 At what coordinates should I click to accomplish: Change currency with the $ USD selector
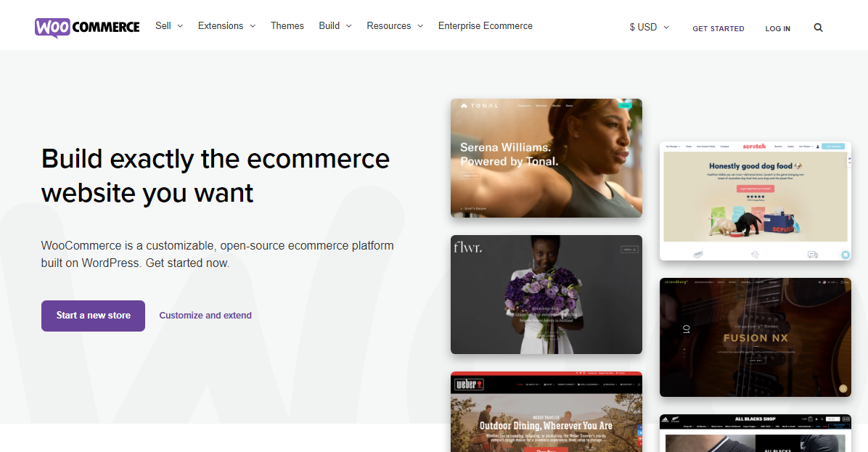coord(650,27)
